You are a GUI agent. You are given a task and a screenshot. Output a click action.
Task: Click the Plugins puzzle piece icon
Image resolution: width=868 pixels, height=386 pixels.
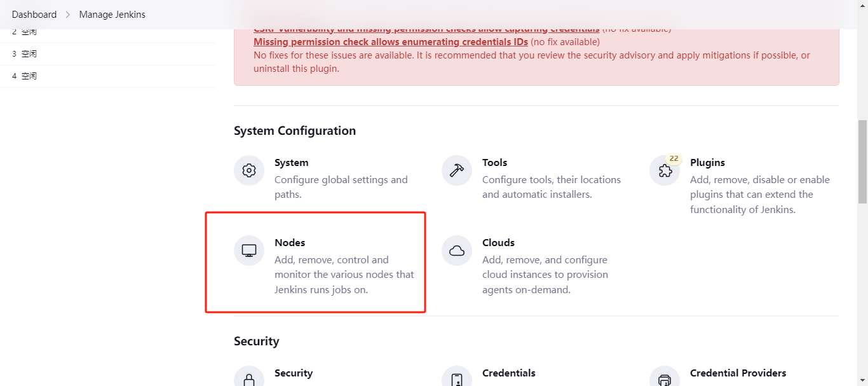point(665,171)
